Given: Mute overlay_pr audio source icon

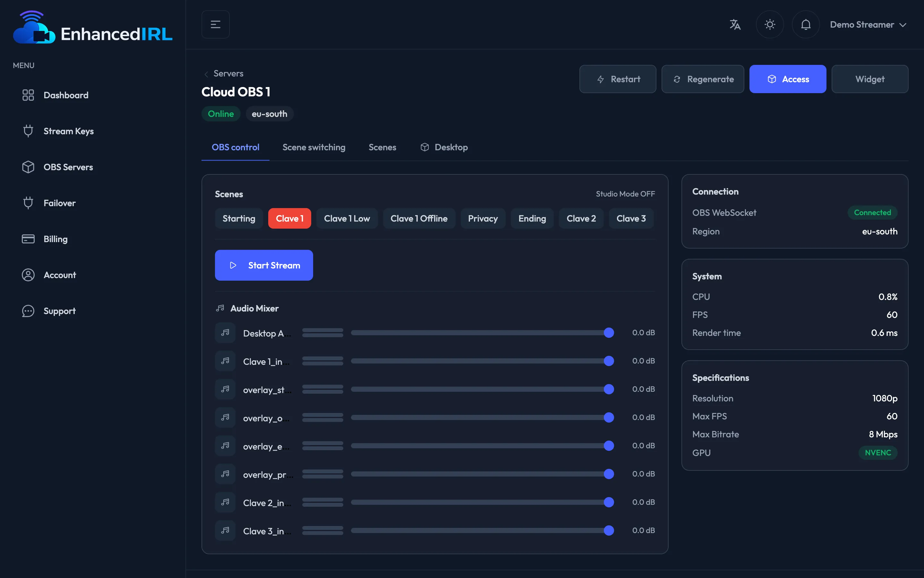Looking at the screenshot, I should pyautogui.click(x=225, y=474).
